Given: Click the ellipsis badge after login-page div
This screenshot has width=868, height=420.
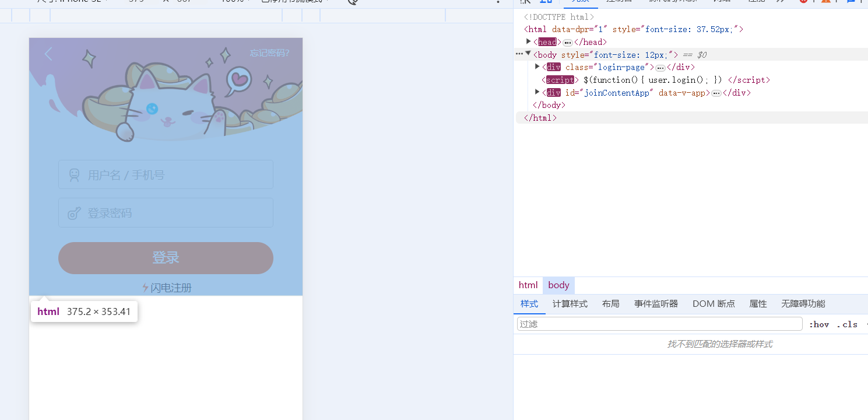Looking at the screenshot, I should tap(660, 68).
